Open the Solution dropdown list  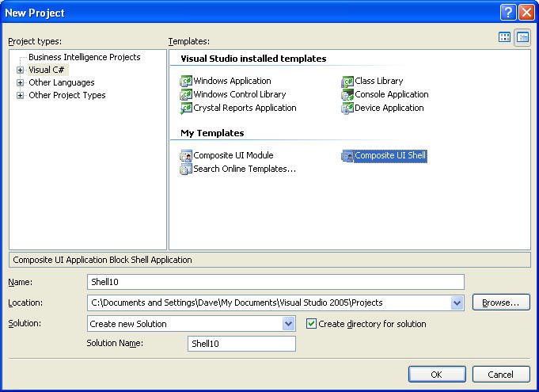tap(288, 324)
